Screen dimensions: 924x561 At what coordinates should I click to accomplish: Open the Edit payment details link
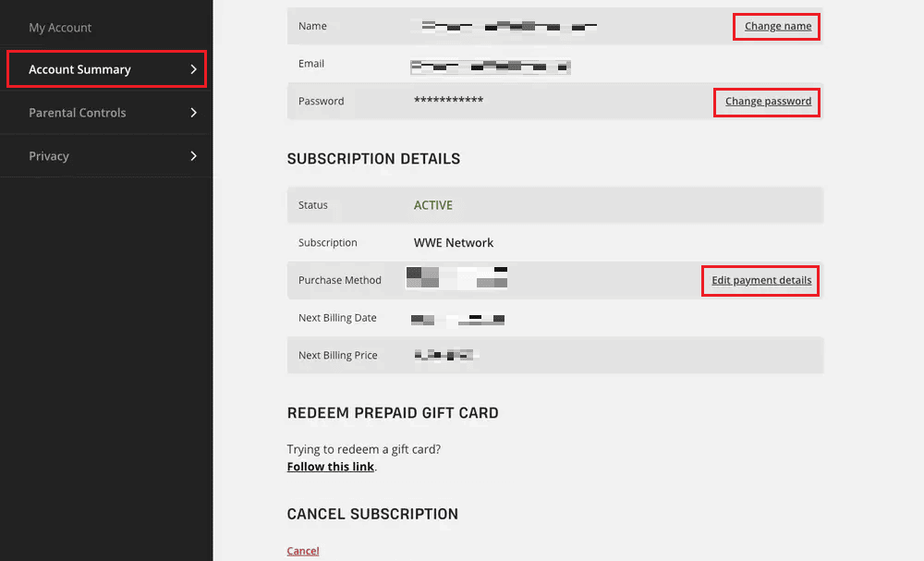point(761,280)
